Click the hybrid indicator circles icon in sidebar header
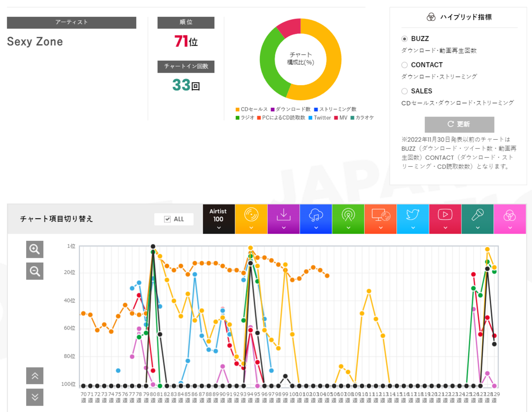 [x=431, y=17]
